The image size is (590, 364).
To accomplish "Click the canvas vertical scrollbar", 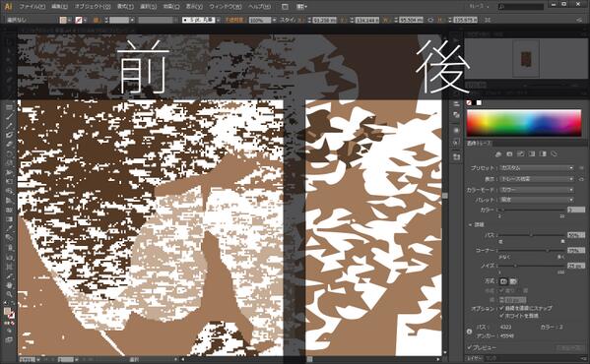I will pyautogui.click(x=445, y=196).
